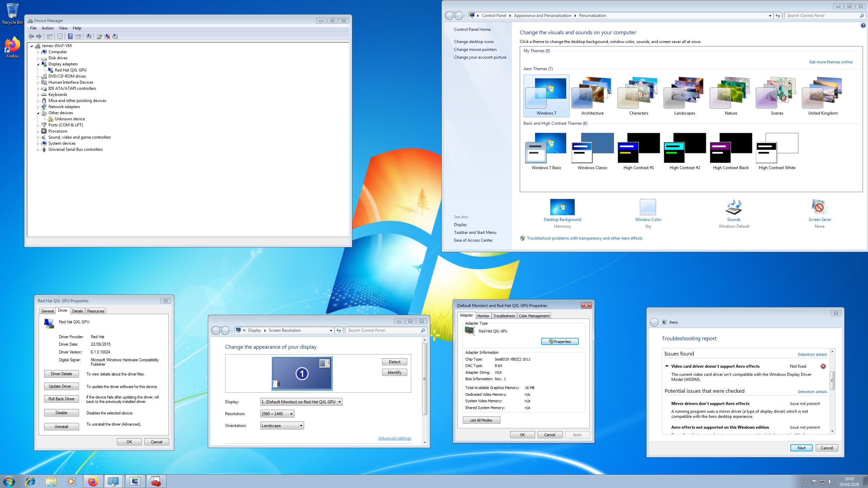Screen dimensions: 868x488
Task: Select Architecture Aero theme
Action: [x=592, y=96]
